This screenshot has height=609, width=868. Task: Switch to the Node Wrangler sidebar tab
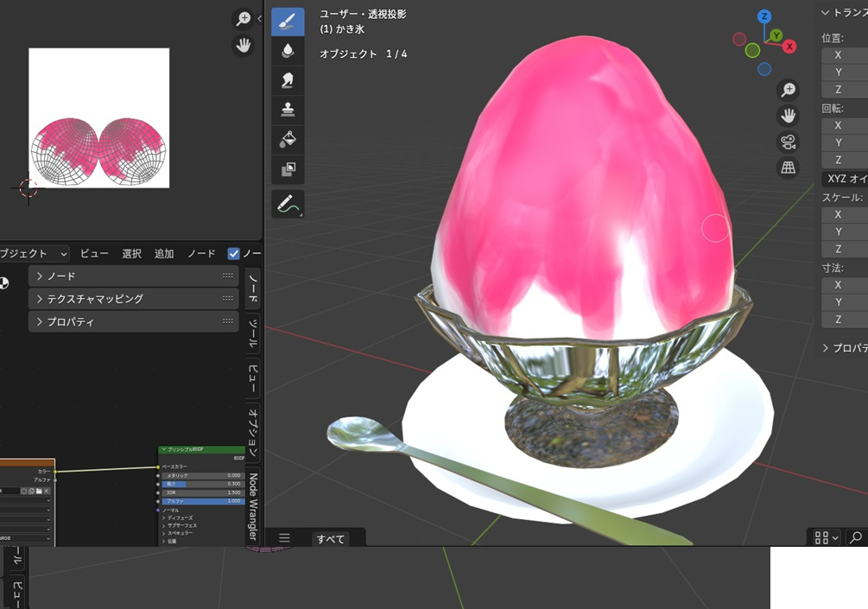(x=253, y=506)
